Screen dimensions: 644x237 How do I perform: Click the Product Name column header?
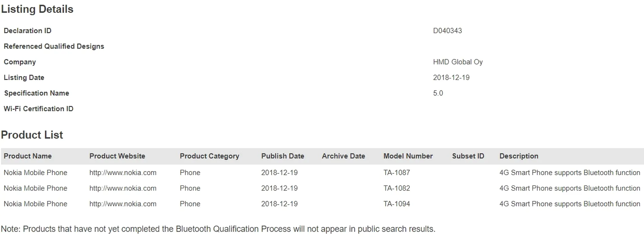coord(27,156)
